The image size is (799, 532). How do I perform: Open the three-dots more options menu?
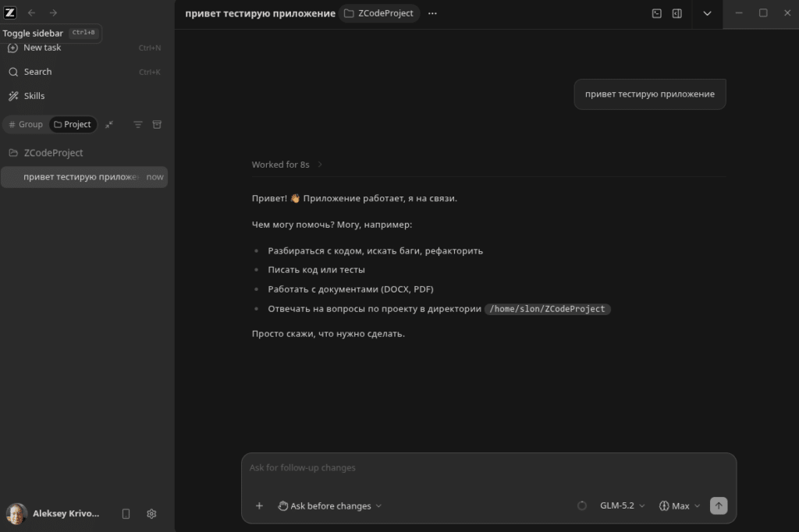432,13
